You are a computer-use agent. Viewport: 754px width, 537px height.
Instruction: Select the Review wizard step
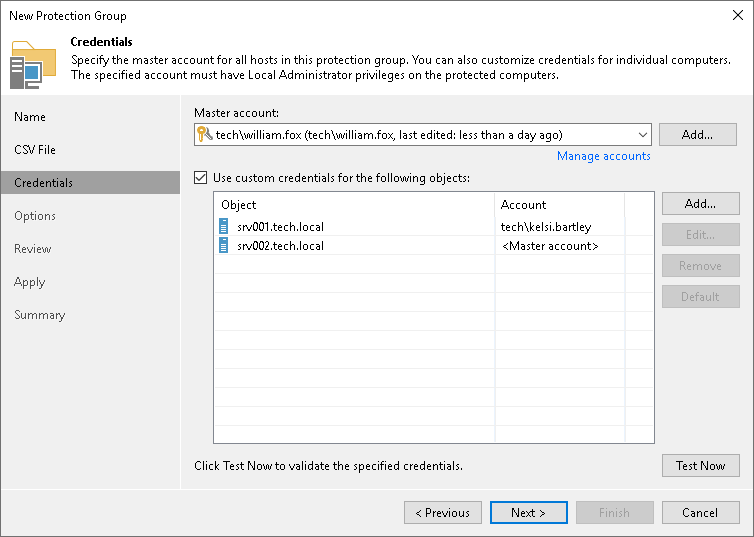(x=32, y=249)
